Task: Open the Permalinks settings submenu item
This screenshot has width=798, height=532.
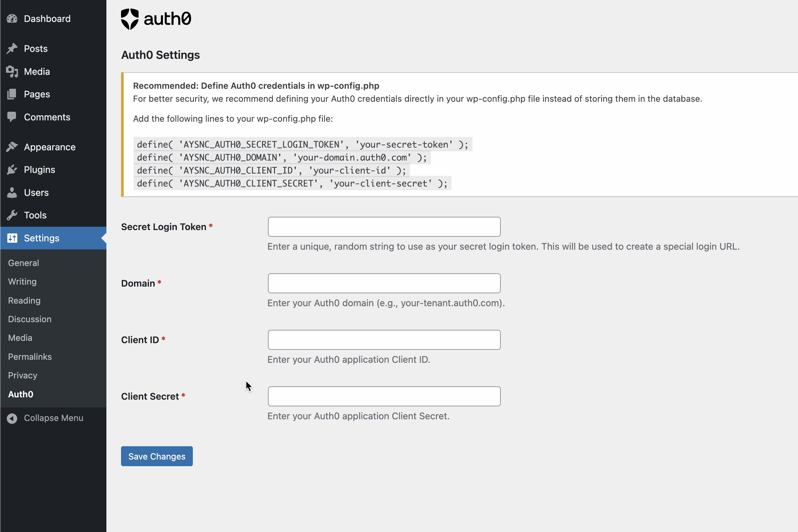Action: pos(30,356)
